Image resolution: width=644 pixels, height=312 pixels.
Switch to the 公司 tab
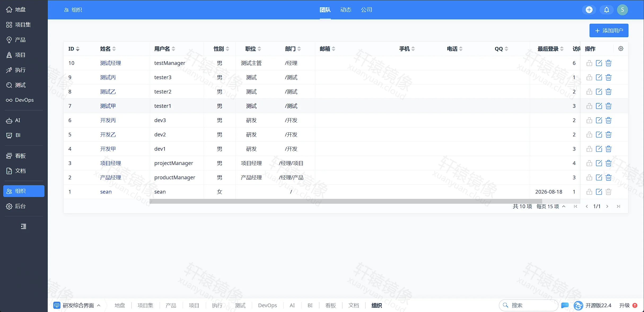pos(366,10)
